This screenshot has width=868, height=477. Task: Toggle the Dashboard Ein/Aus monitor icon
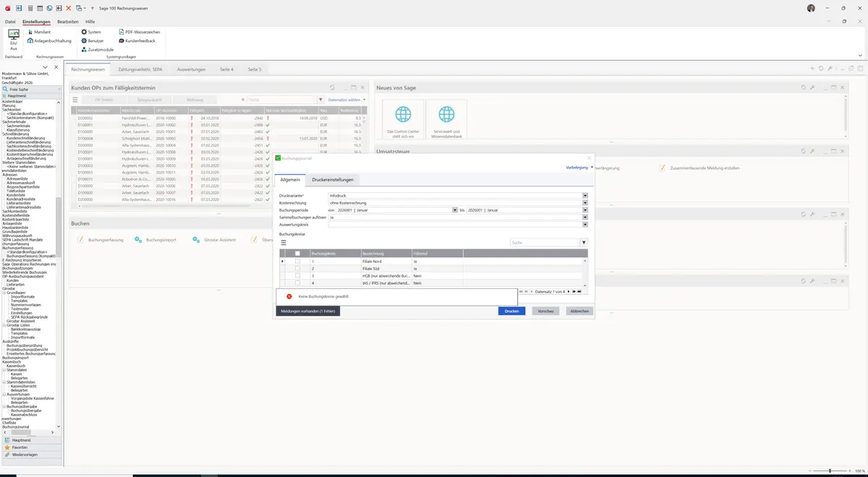[x=14, y=35]
